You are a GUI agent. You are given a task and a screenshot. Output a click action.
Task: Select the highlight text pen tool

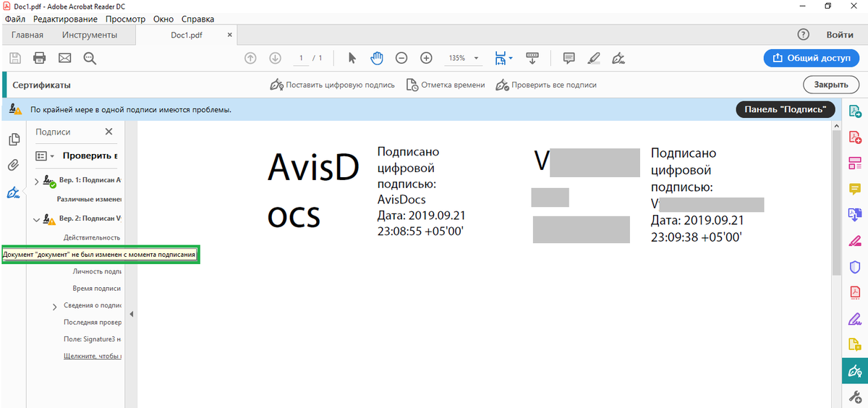[x=594, y=58]
